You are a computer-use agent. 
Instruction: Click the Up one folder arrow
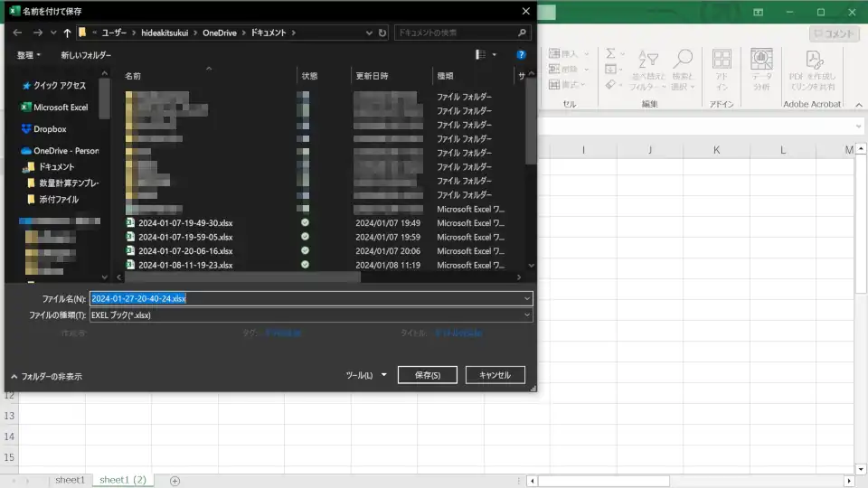[67, 33]
